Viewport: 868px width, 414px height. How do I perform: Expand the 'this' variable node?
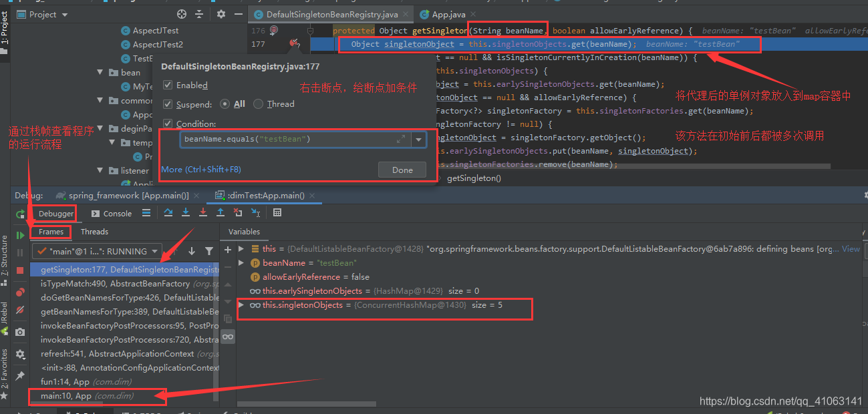[x=241, y=249]
